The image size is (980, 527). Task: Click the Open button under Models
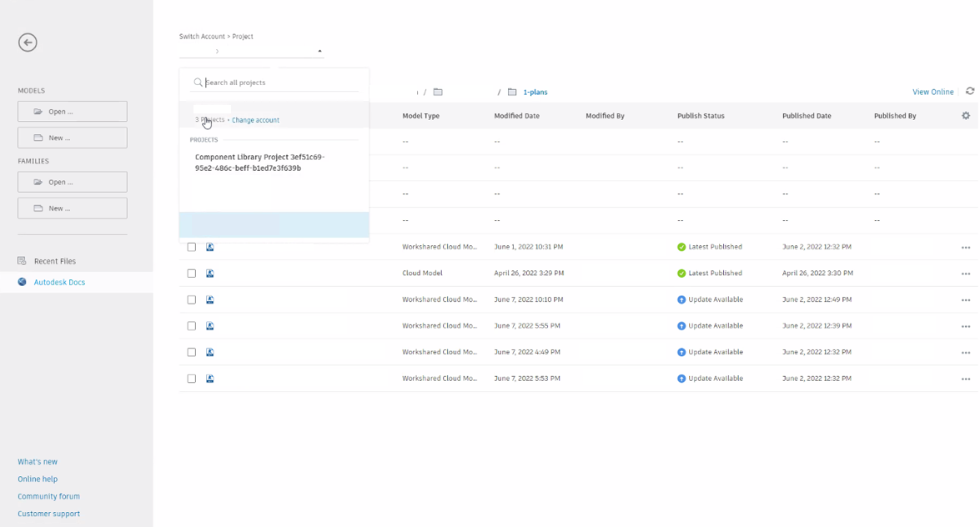[73, 112]
